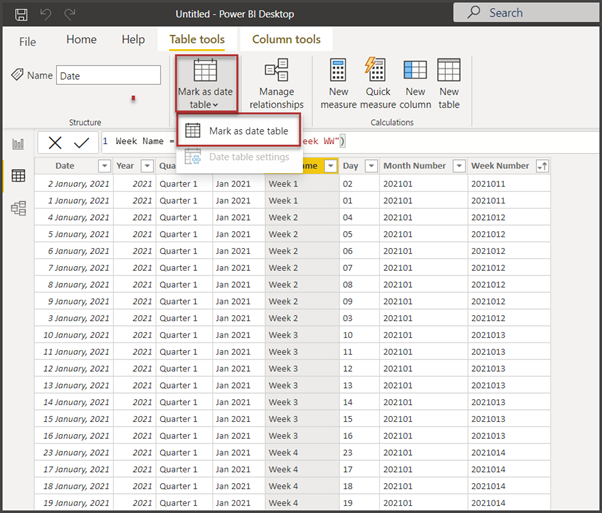602x513 pixels.
Task: Select the Column tools tab
Action: (286, 39)
